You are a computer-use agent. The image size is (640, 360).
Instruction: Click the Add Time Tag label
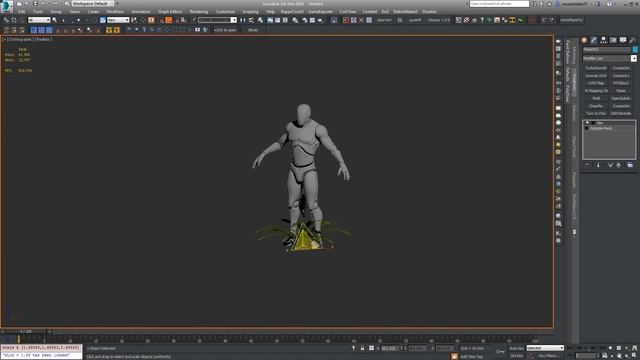pos(471,356)
